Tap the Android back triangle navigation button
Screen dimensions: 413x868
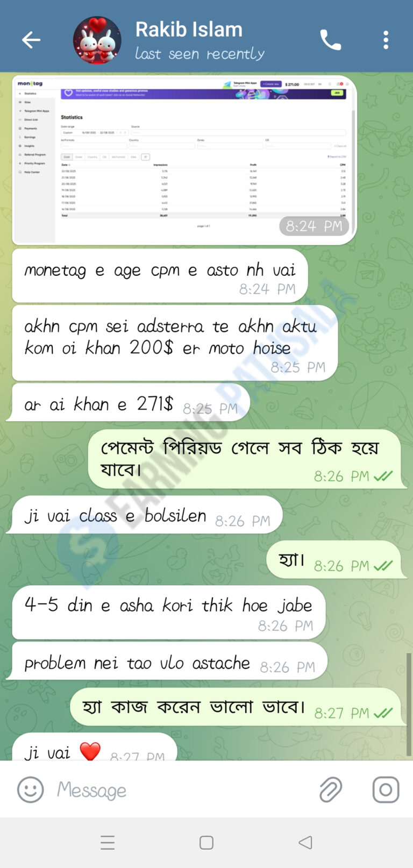[x=305, y=842]
